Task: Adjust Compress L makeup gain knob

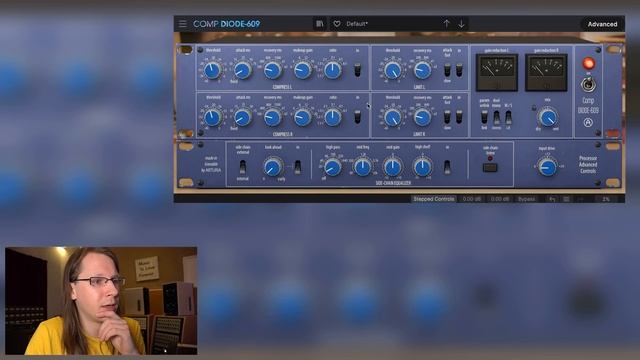Action: [x=302, y=70]
